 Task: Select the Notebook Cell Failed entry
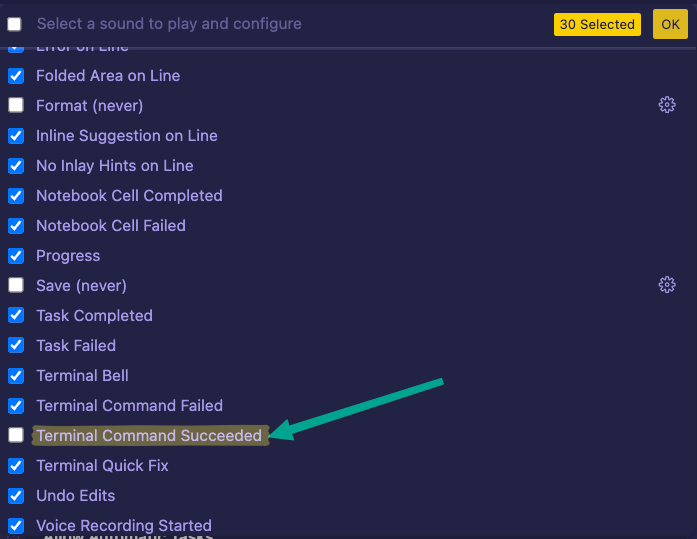[111, 226]
